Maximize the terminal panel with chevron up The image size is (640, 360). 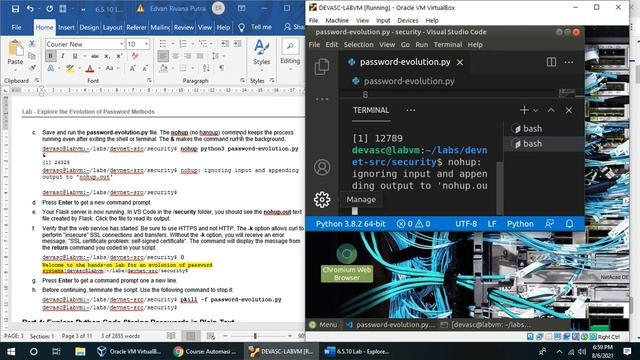tap(551, 110)
